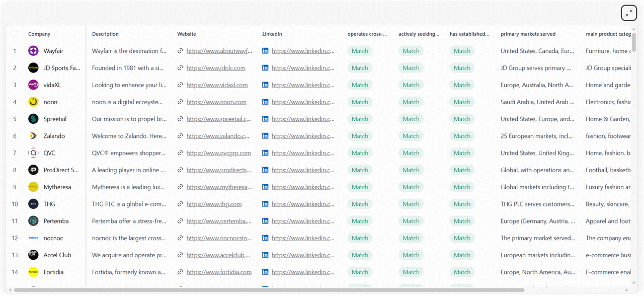Click the Accel Club logo icon
This screenshot has width=644, height=296.
tap(33, 255)
